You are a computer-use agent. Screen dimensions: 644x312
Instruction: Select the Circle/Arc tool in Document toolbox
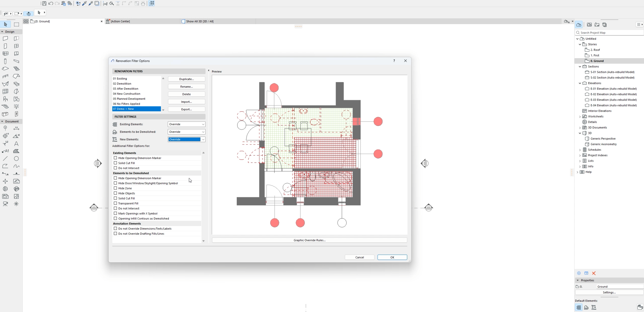point(16,159)
